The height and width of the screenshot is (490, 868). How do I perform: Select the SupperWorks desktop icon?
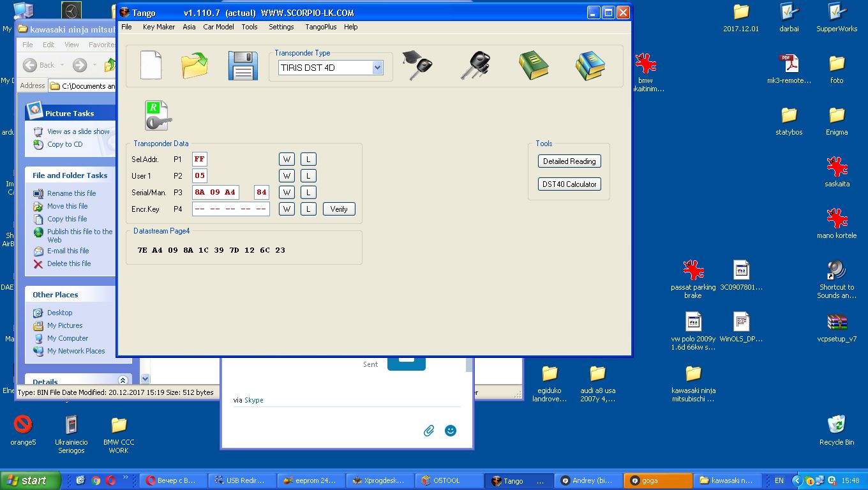[x=837, y=17]
